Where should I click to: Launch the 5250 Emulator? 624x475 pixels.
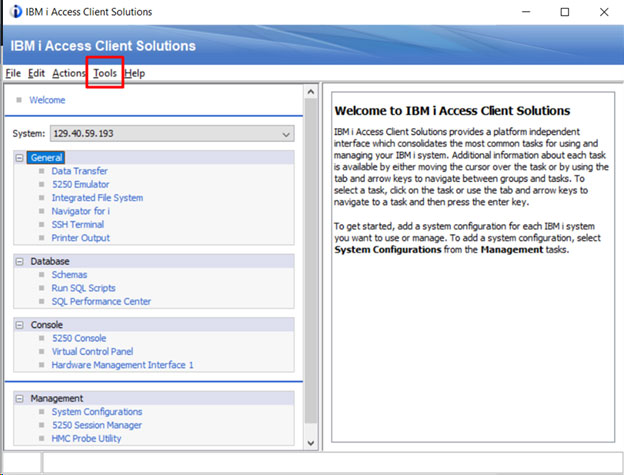tap(80, 185)
